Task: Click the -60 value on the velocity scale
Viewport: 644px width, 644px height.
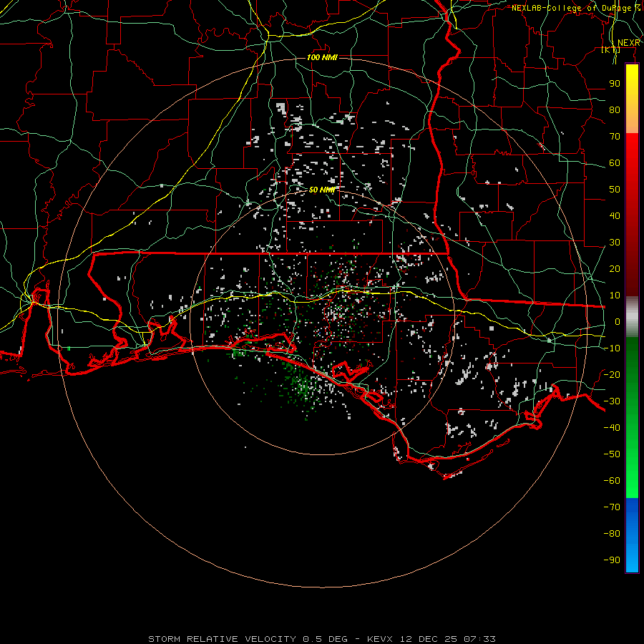Action: click(612, 481)
